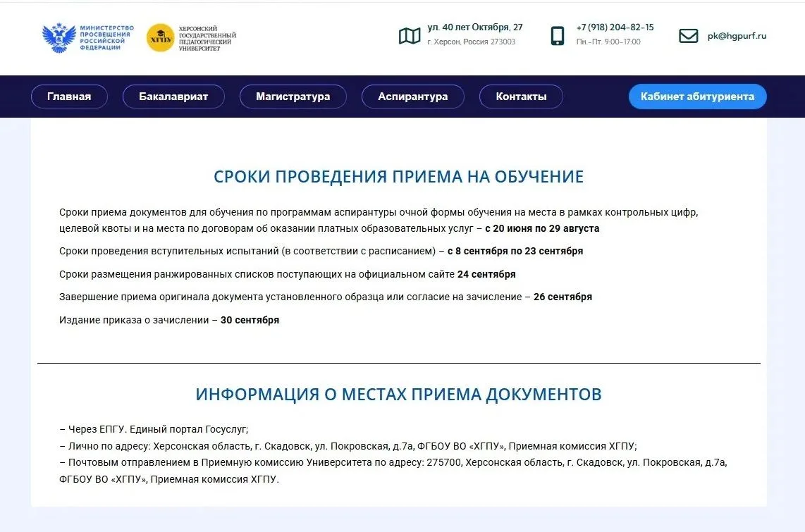The width and height of the screenshot is (805, 532).
Task: Open the Контакты page
Action: click(521, 97)
